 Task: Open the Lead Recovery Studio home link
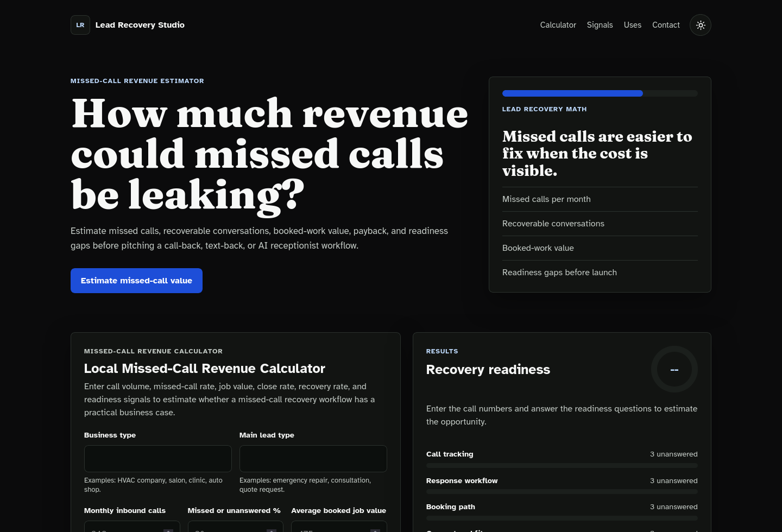pyautogui.click(x=128, y=25)
